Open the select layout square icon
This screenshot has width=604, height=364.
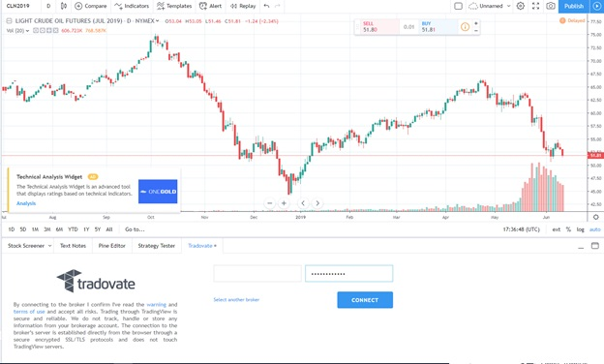pyautogui.click(x=458, y=6)
